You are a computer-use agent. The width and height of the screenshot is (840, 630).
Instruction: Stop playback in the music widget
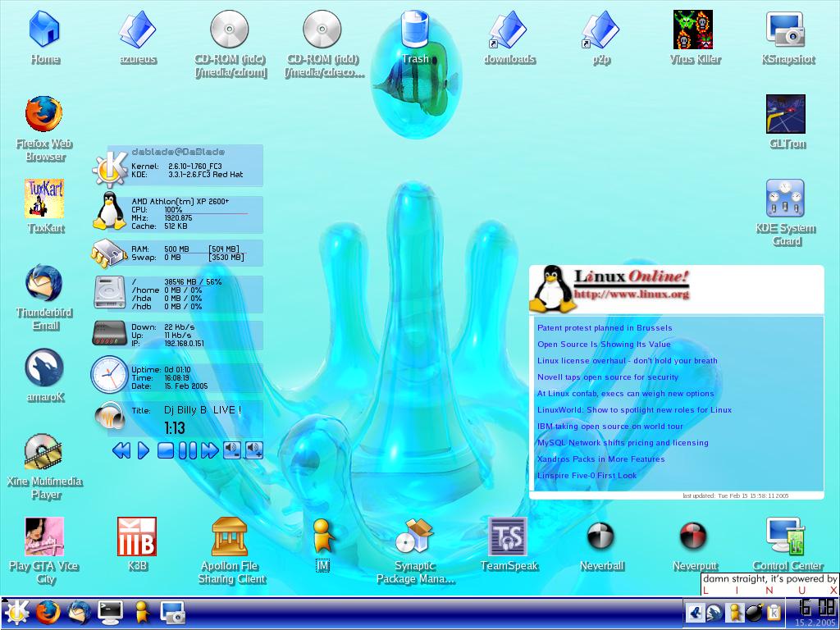point(166,451)
